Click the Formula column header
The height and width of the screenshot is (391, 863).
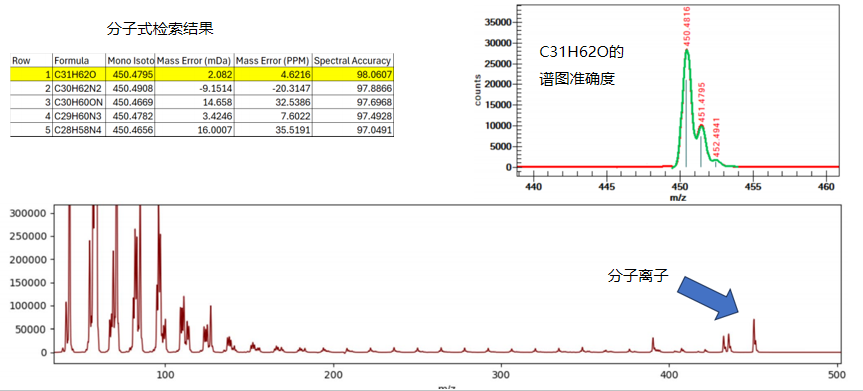point(79,61)
